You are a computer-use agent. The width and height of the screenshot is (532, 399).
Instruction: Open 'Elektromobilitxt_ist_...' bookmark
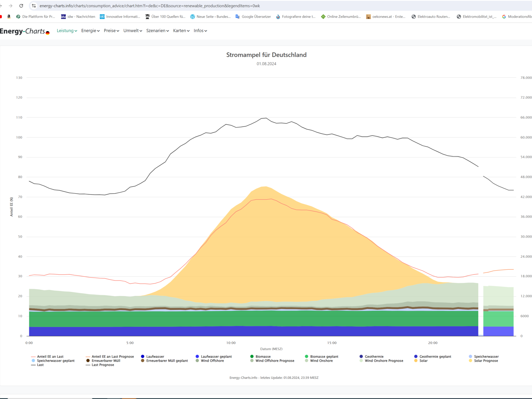point(476,17)
